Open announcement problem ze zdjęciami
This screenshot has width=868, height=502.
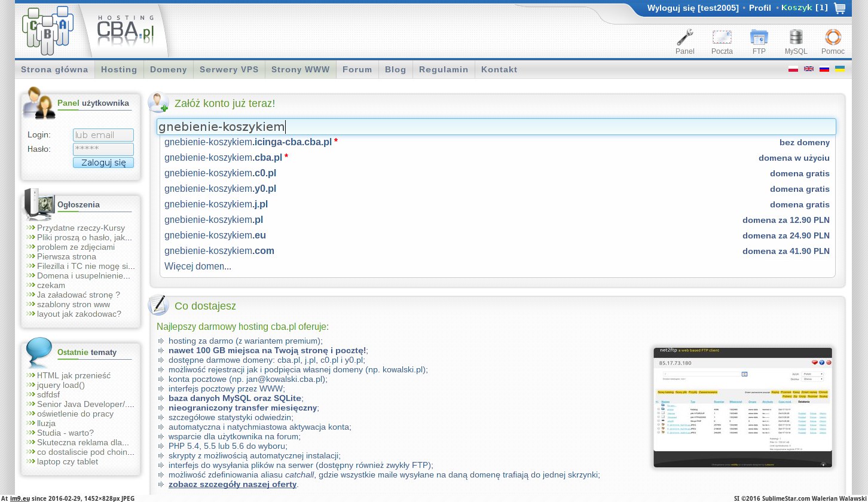click(x=76, y=247)
